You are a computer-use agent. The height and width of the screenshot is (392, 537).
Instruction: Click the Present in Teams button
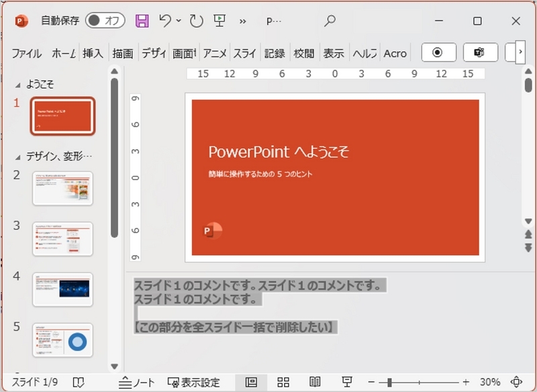(481, 52)
